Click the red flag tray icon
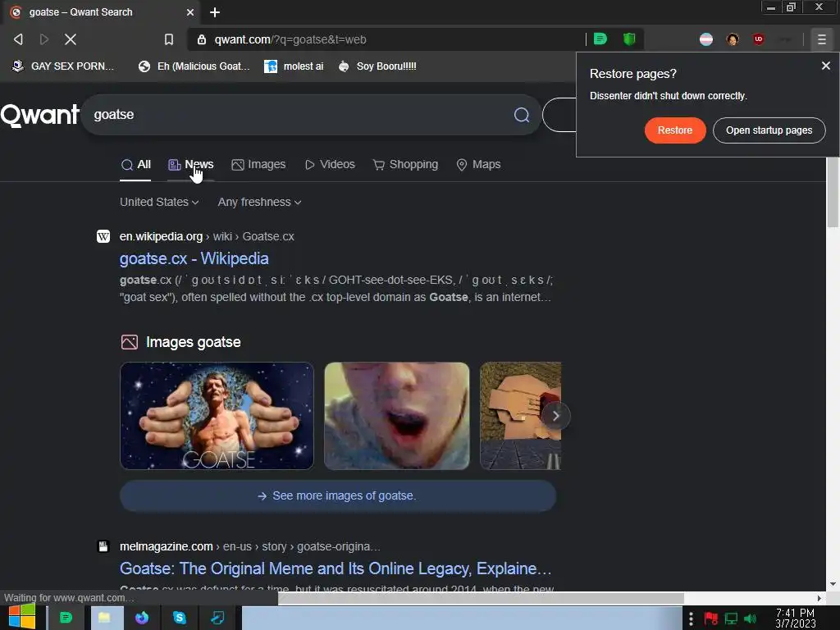 click(x=710, y=619)
